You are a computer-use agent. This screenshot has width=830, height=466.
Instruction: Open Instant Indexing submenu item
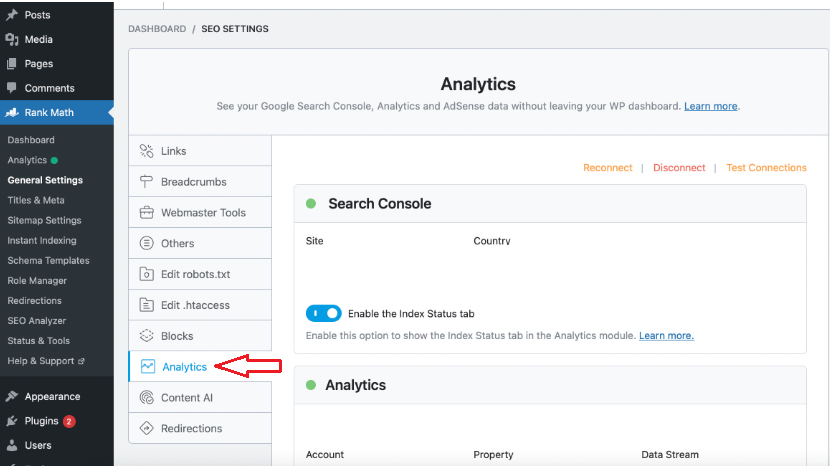[x=42, y=240]
